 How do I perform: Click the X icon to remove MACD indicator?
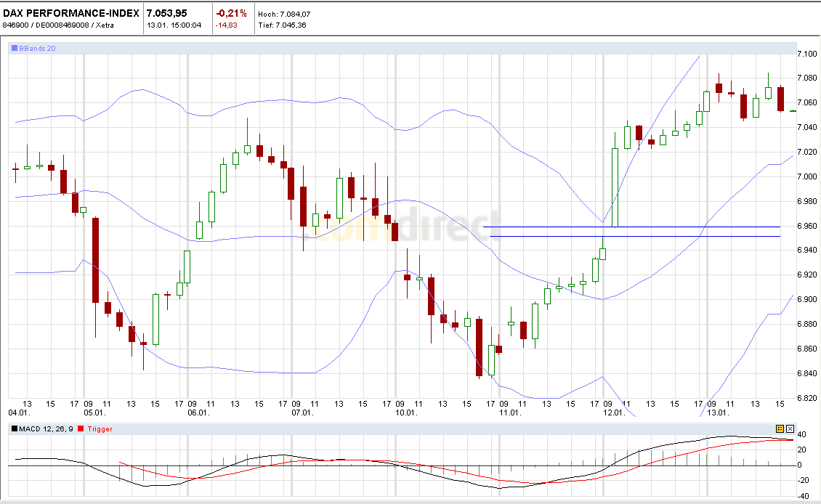click(x=790, y=428)
